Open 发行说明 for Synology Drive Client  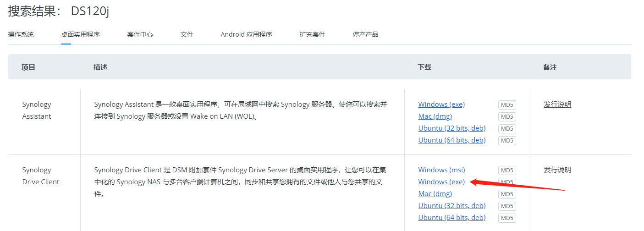click(557, 170)
